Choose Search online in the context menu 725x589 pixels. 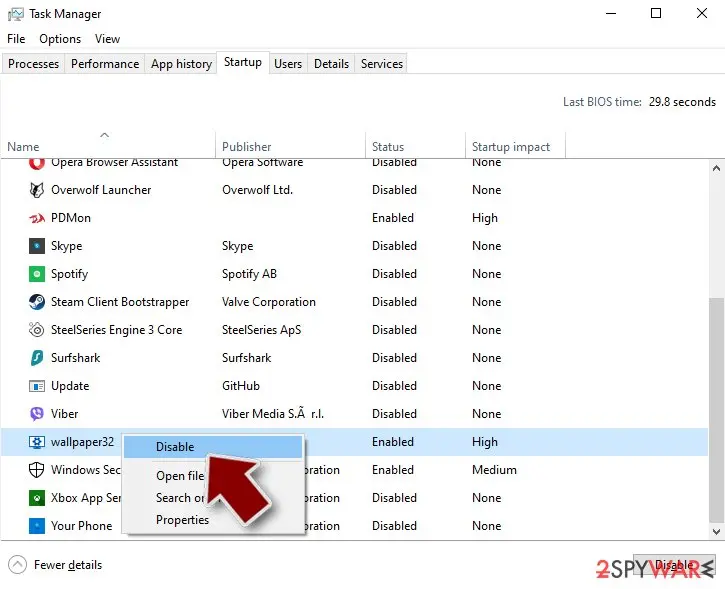pyautogui.click(x=180, y=497)
